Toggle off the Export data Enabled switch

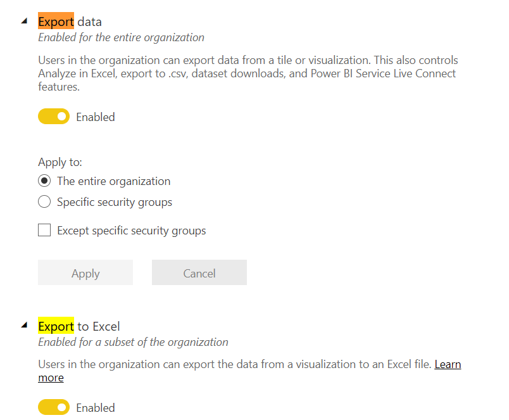(x=54, y=117)
